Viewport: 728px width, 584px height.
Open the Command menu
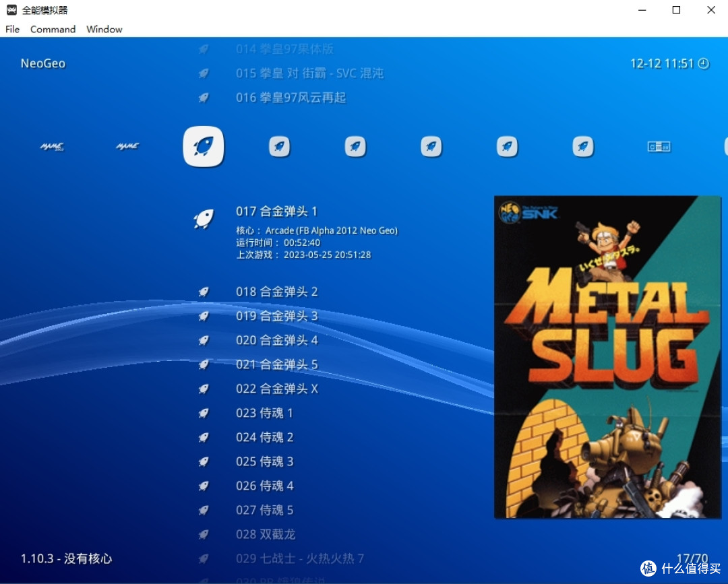(x=53, y=29)
